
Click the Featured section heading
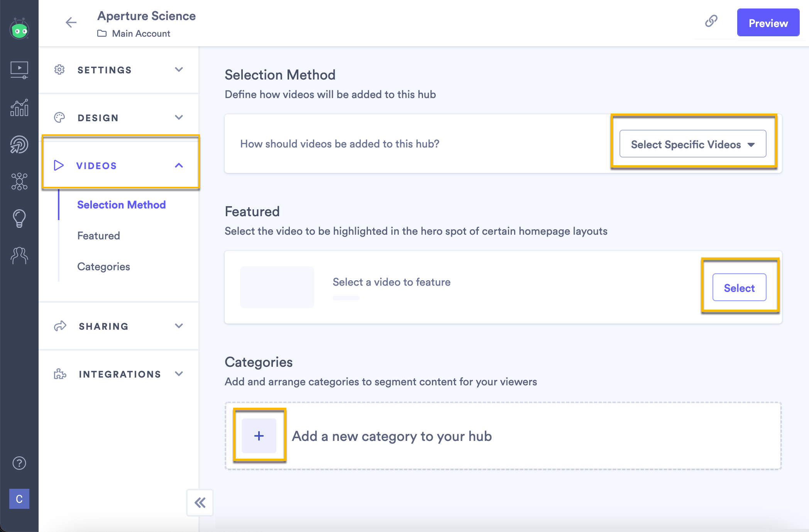(x=252, y=212)
